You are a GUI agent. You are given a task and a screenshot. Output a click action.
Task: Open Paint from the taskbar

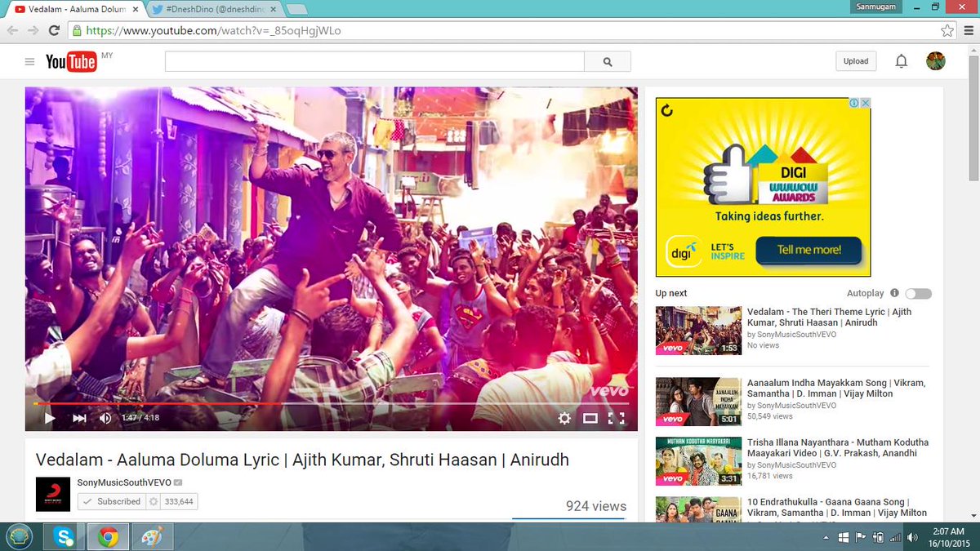tap(152, 537)
